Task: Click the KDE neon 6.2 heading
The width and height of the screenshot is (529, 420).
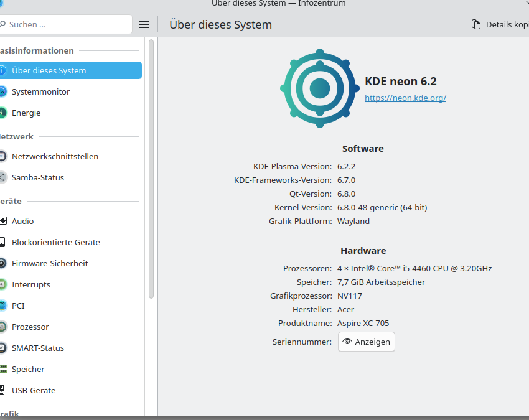Action: [400, 82]
